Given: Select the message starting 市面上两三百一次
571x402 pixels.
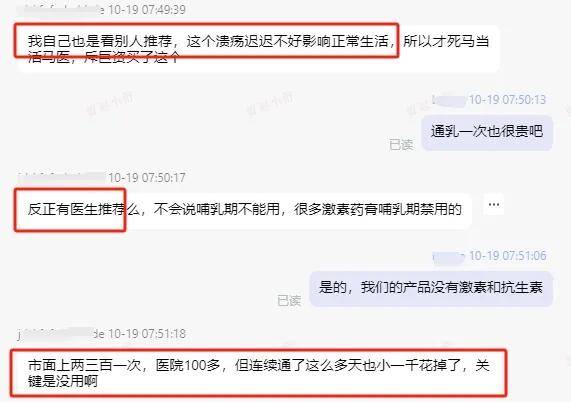Looking at the screenshot, I should point(259,373).
